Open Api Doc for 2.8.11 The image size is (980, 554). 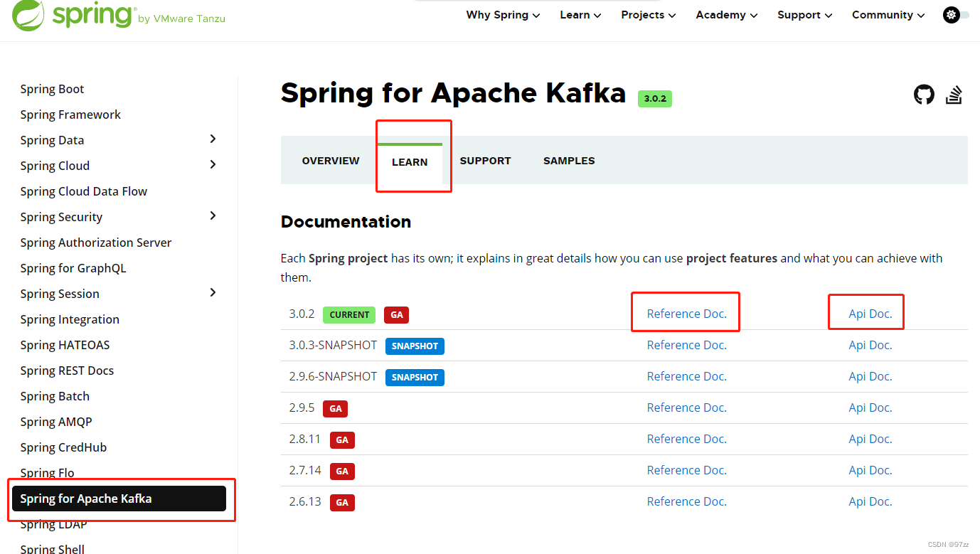tap(870, 439)
